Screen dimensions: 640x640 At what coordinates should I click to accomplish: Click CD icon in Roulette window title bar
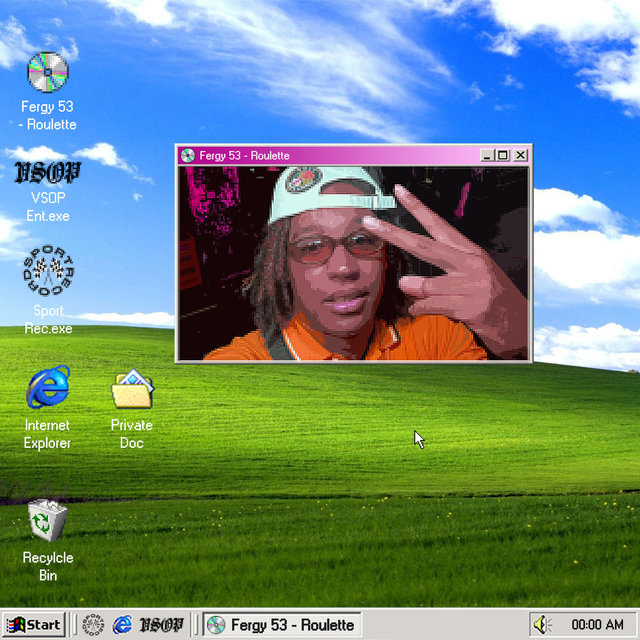[x=188, y=156]
